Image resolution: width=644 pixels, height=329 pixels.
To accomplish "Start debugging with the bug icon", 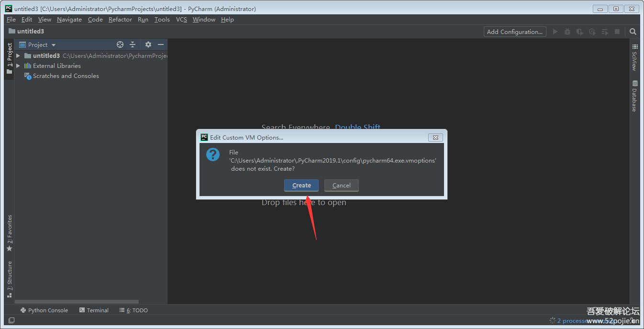I will 567,32.
